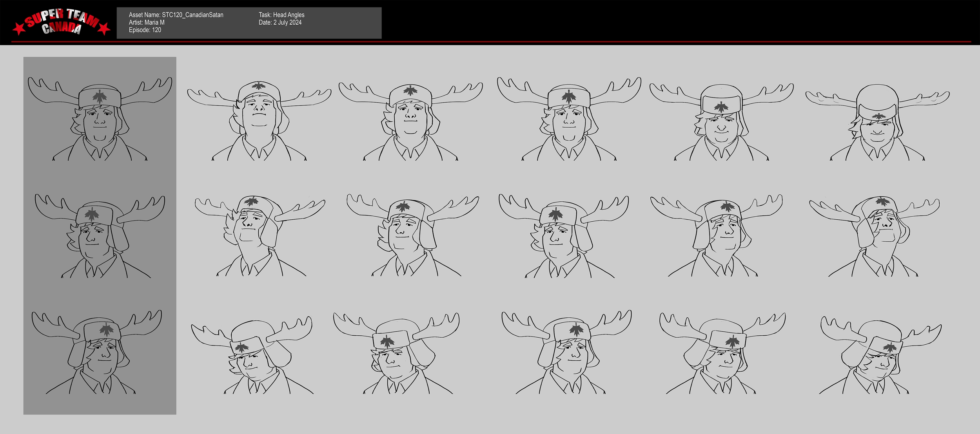Click the Task: Head Angles label

(281, 14)
